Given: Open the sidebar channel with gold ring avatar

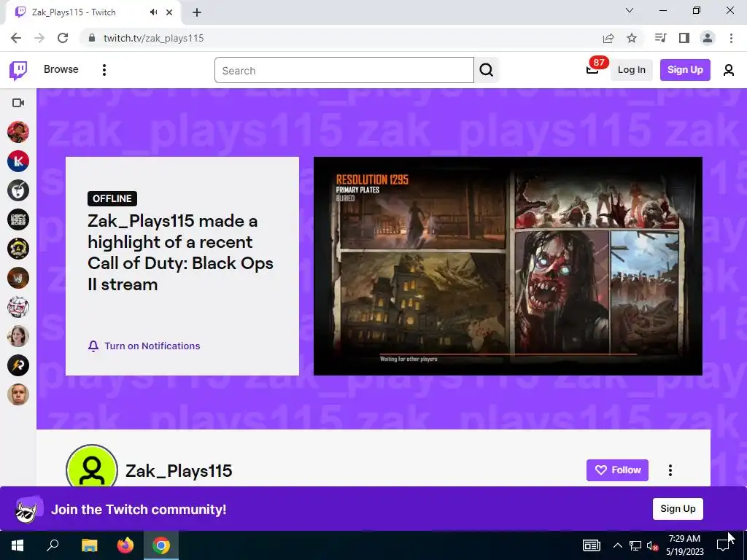Looking at the screenshot, I should (x=18, y=249).
